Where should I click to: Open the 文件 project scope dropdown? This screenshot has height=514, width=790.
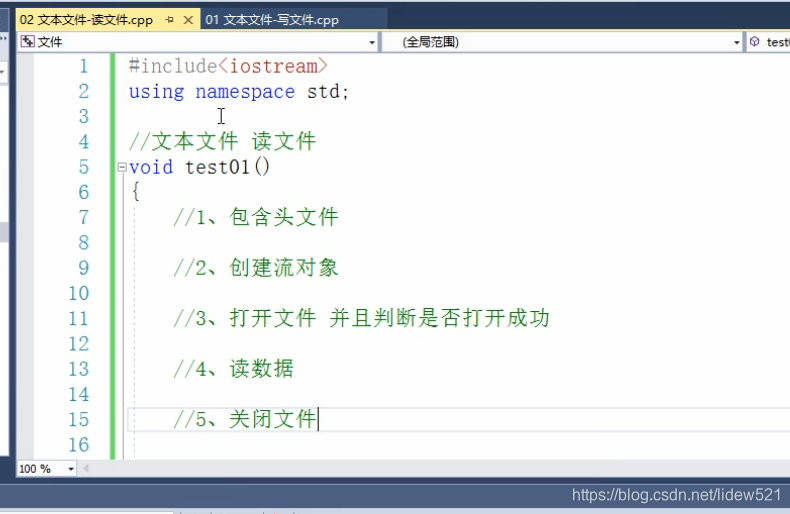pos(372,42)
